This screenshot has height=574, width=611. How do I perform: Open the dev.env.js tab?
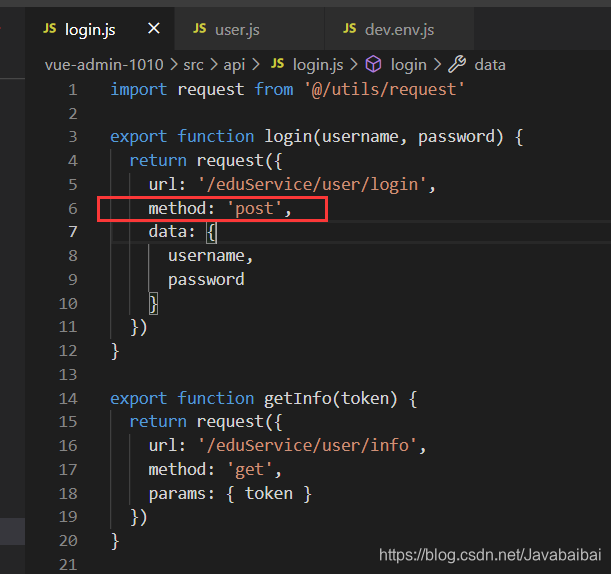click(x=399, y=29)
